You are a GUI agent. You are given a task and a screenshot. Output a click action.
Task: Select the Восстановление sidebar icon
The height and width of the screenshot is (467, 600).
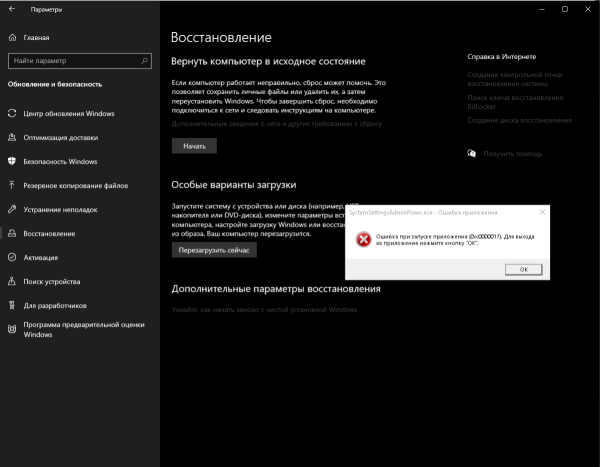click(12, 234)
